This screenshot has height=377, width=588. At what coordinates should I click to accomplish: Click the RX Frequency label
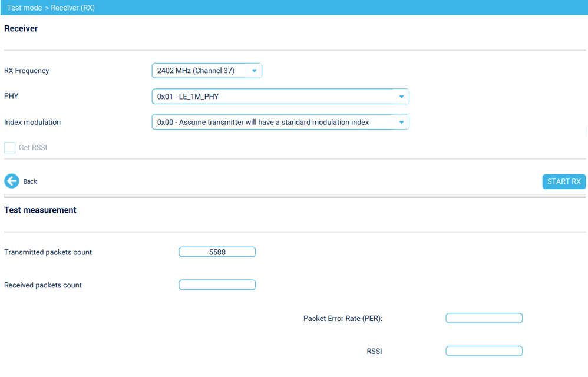[27, 71]
